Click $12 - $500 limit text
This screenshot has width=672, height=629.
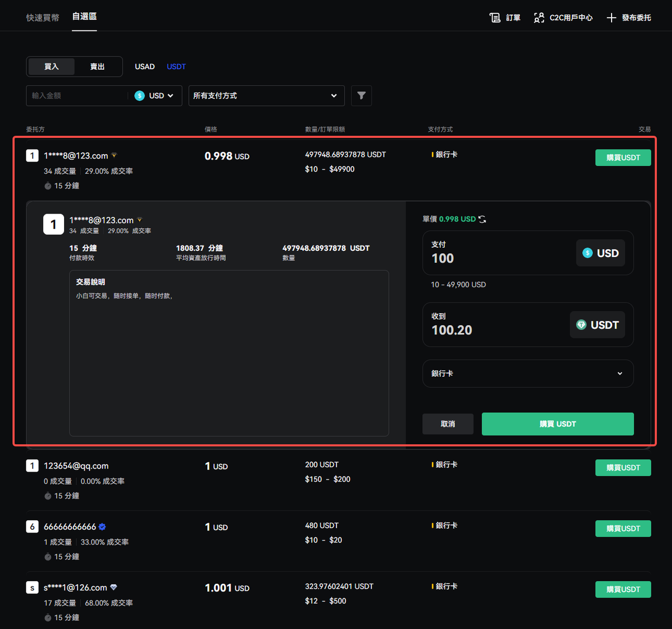click(x=325, y=601)
